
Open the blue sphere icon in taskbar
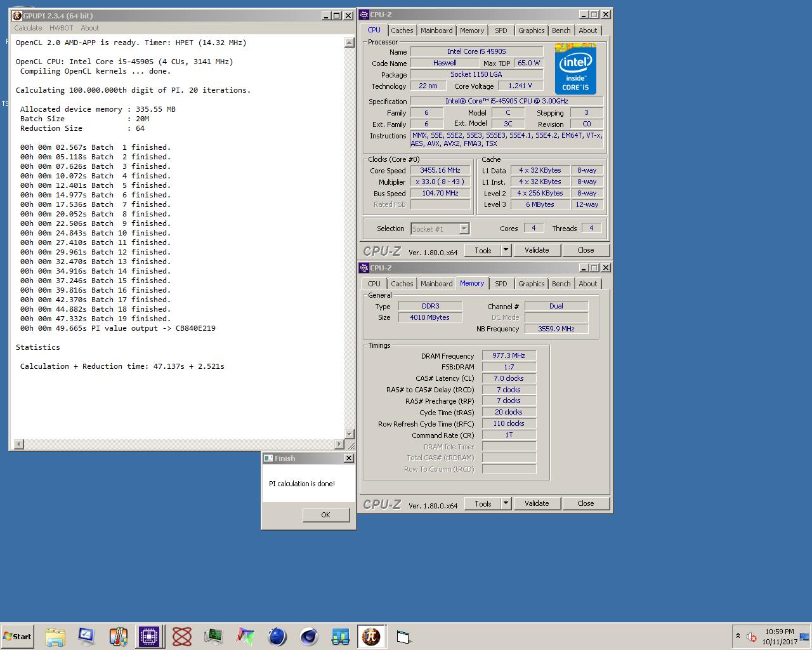pyautogui.click(x=277, y=636)
